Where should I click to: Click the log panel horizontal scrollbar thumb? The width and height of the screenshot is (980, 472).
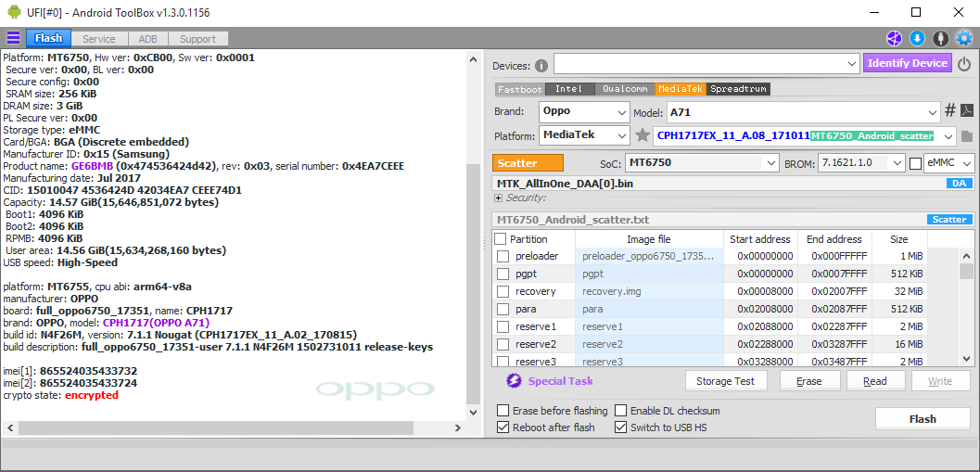pos(216,427)
